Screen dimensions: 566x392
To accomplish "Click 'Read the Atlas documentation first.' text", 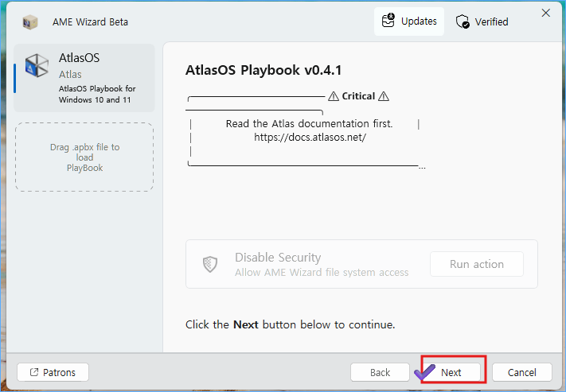I will click(309, 124).
